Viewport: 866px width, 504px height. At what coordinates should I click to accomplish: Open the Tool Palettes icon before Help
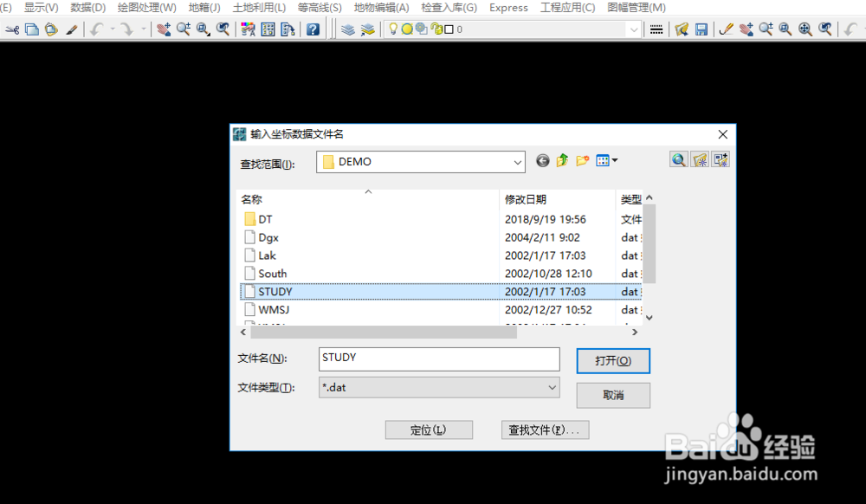288,29
